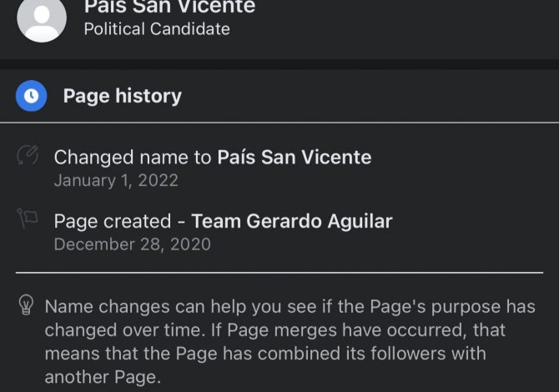559x392 pixels.
Task: Click the bold País San Vicente name
Action: click(295, 157)
